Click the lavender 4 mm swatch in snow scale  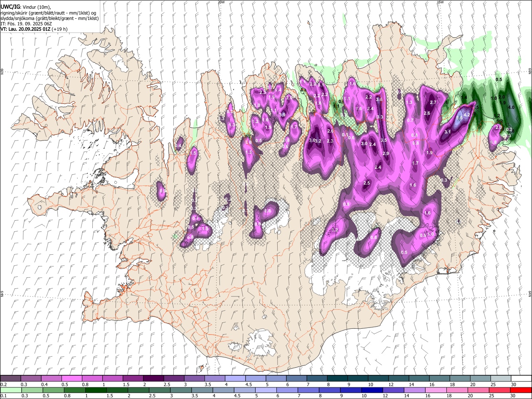pyautogui.click(x=235, y=379)
